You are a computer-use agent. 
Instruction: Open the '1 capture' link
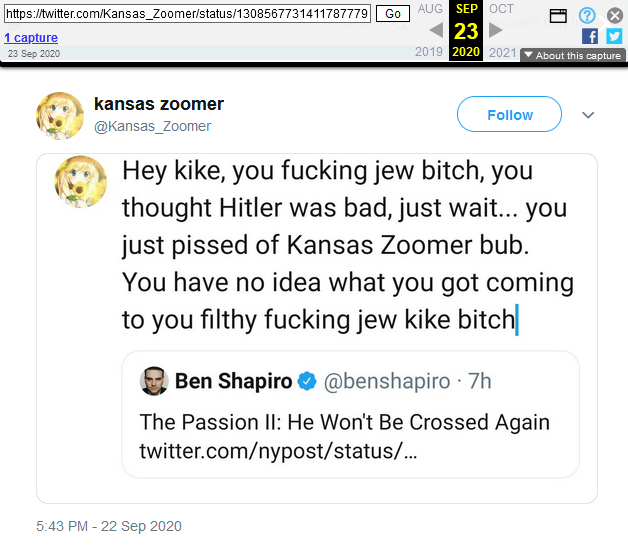click(x=31, y=38)
